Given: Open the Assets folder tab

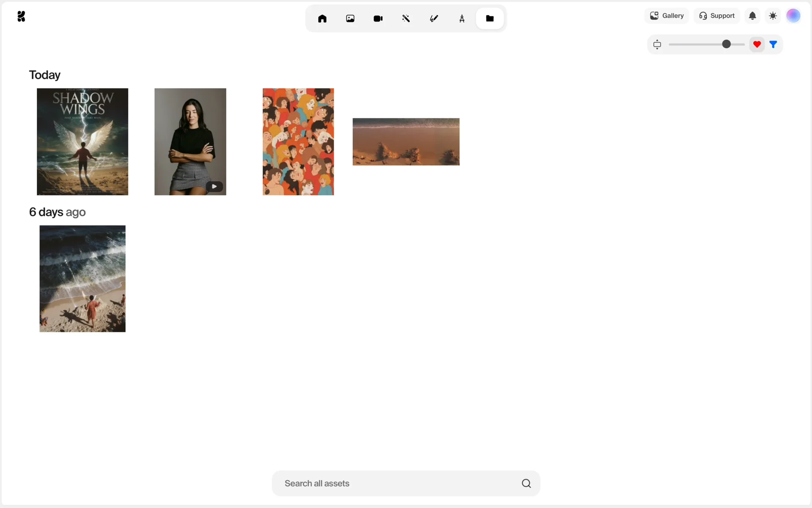Looking at the screenshot, I should click(490, 19).
